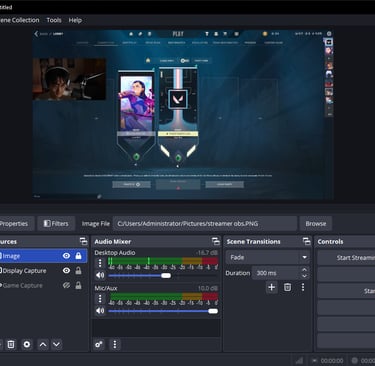This screenshot has width=375, height=366.
Task: Move selected source up arrow
Action: (x=43, y=344)
